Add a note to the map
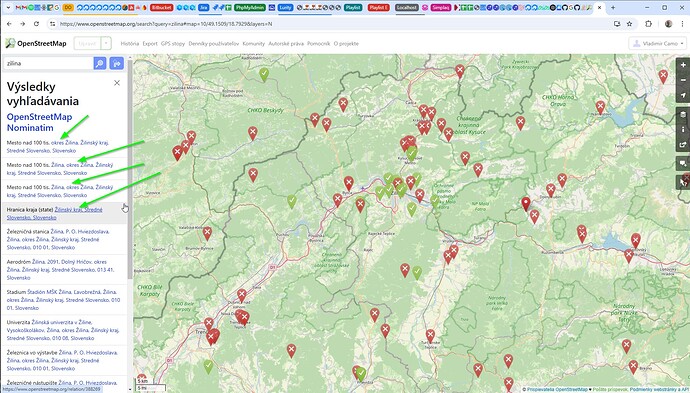This screenshot has height=393, width=690. coord(683,164)
